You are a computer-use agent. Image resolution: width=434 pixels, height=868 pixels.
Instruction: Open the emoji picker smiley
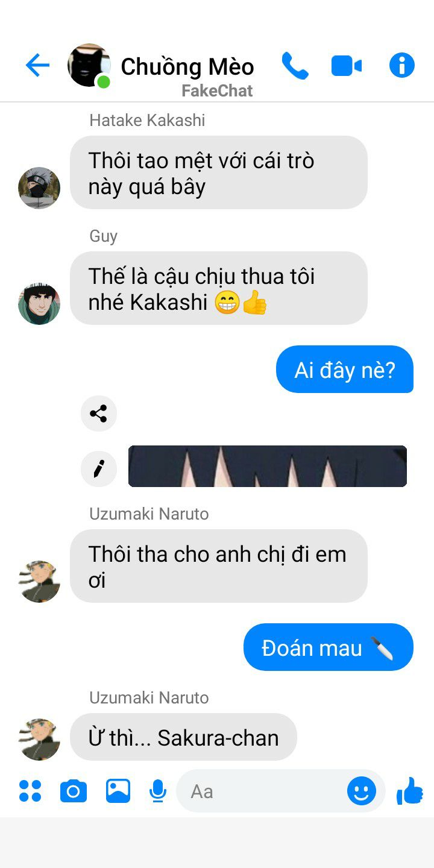click(x=362, y=791)
